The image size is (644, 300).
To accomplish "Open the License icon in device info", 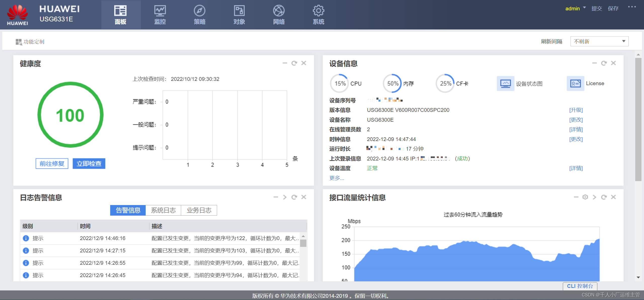I will (x=575, y=84).
